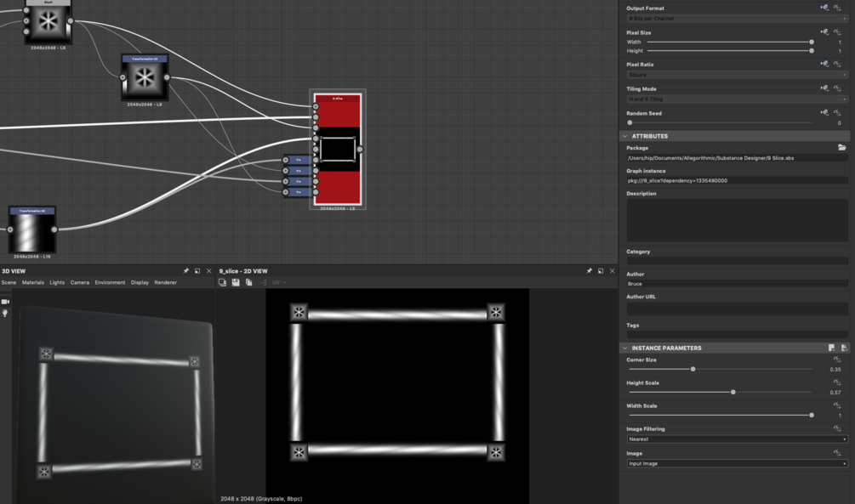Open Pixel Ratio Square dropdown

coord(738,75)
